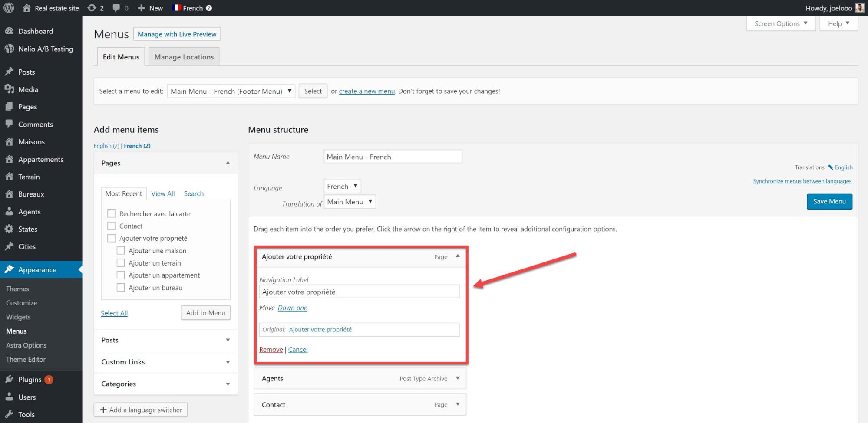Click the Remove link for menu item
Viewport: 868px width, 423px height.
pyautogui.click(x=271, y=350)
